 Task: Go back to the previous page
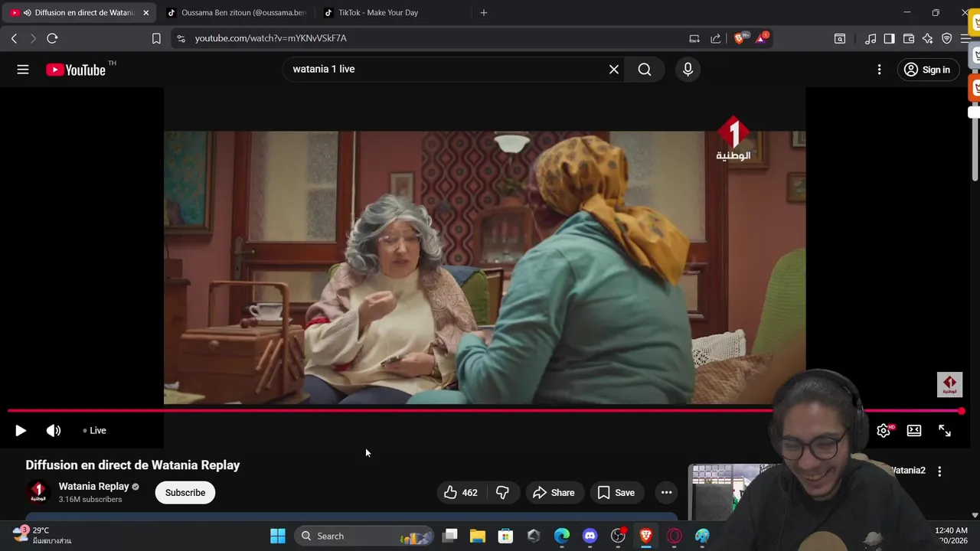14,38
